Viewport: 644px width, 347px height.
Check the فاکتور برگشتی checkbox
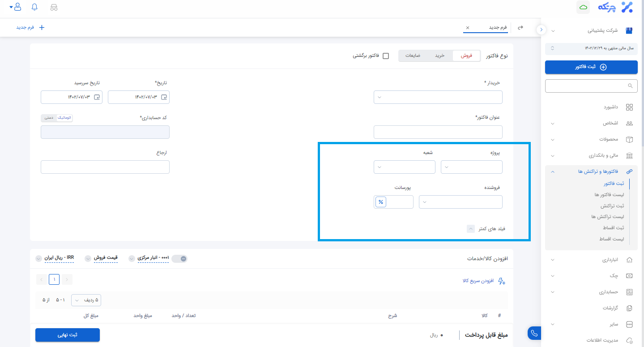coord(386,56)
